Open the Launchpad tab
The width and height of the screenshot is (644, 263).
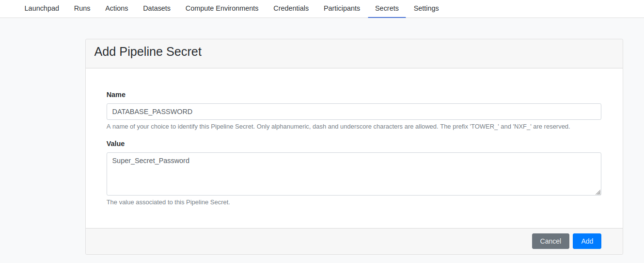[42, 8]
